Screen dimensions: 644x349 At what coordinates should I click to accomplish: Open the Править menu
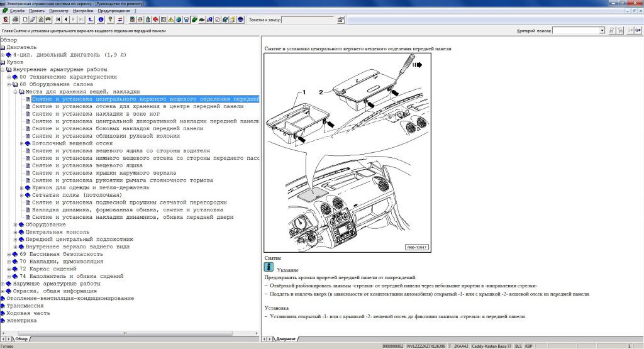coord(37,11)
